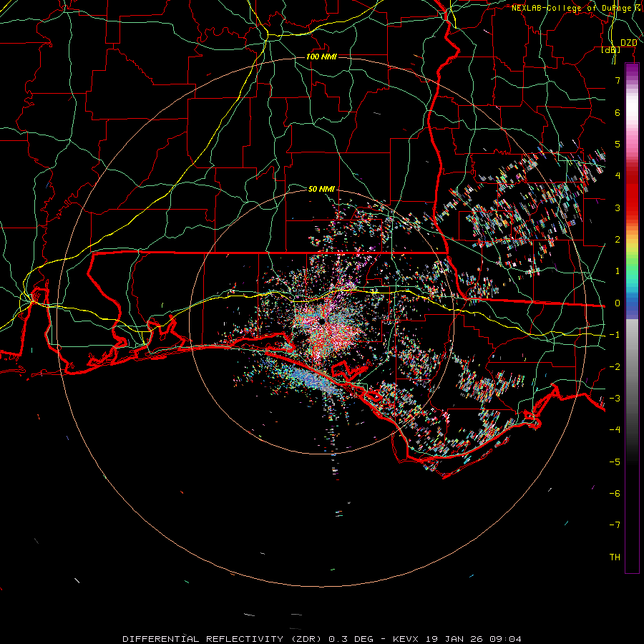Click the "3" legend value

[x=618, y=208]
